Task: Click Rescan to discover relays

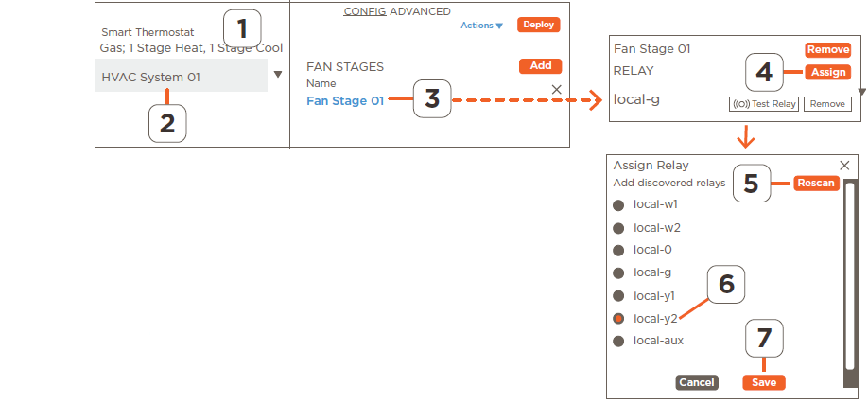Action: (816, 183)
